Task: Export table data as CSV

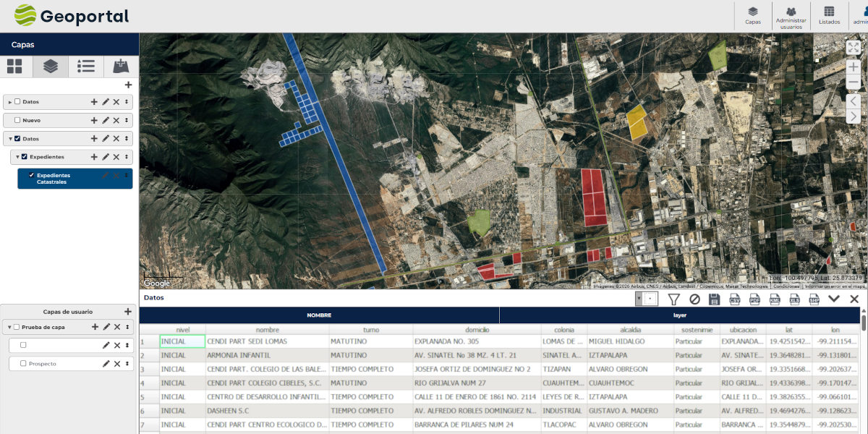Action: (x=734, y=298)
